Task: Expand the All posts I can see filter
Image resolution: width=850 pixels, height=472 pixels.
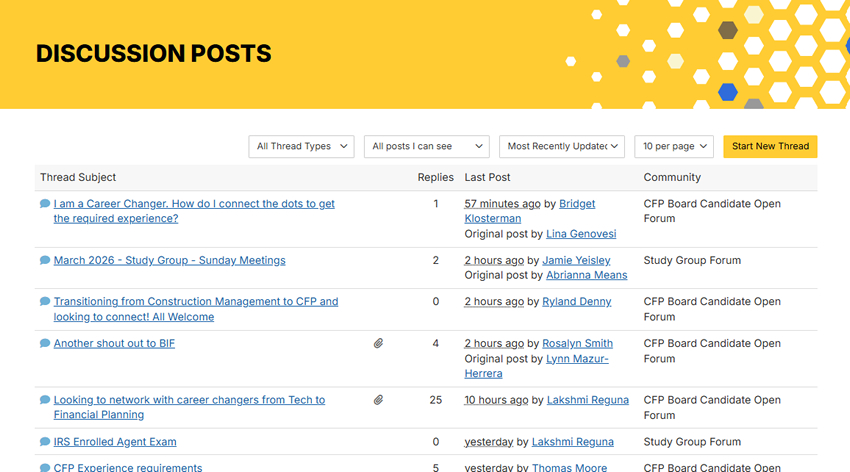Action: coord(426,147)
